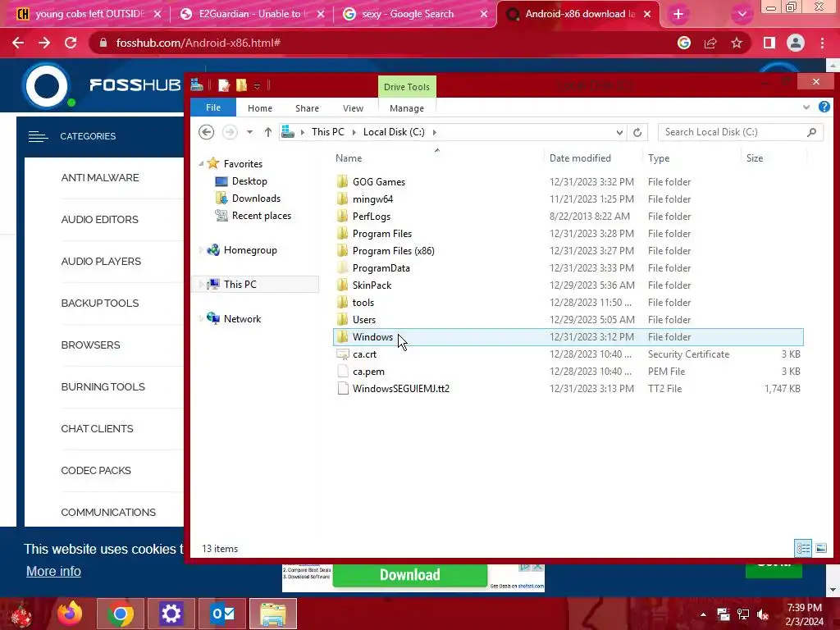The width and height of the screenshot is (840, 630).
Task: Click the Search Local Disk (C:) field
Action: click(x=741, y=132)
